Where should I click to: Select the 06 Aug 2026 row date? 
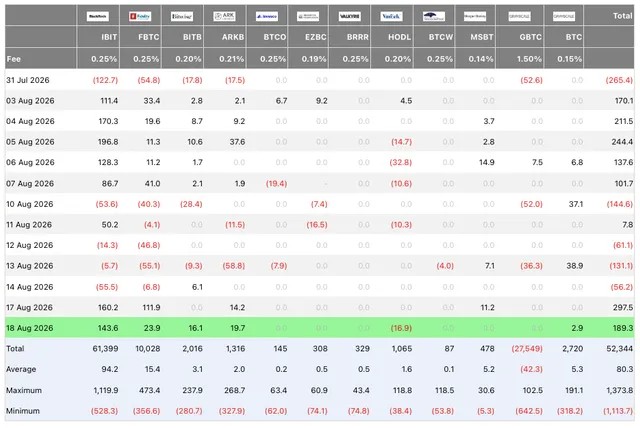click(30, 162)
